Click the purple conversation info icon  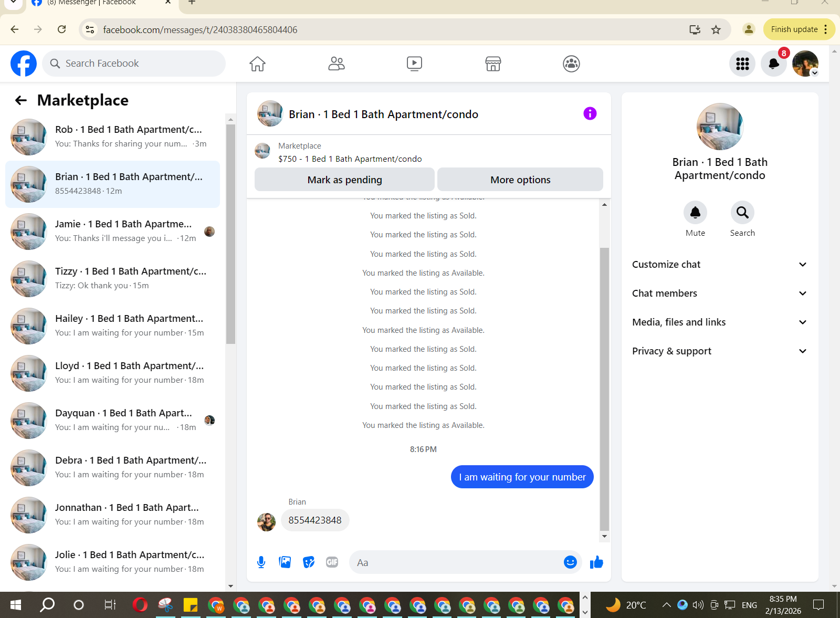590,113
